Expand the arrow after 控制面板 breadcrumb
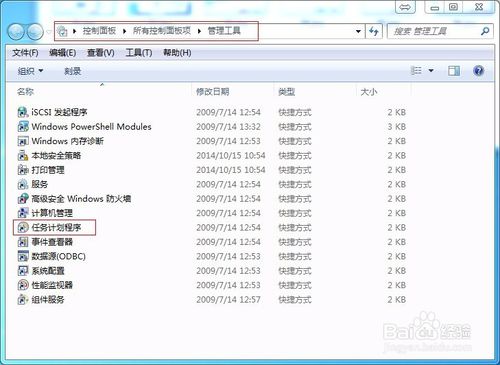This screenshot has width=500, height=365. pos(125,31)
